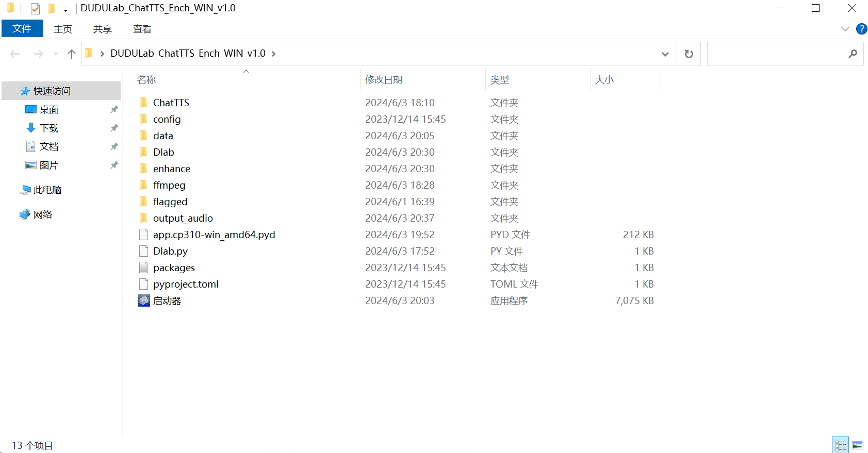Open the Customize Quick Access Toolbar dropdown
Viewport: 868px width, 453px height.
(65, 9)
